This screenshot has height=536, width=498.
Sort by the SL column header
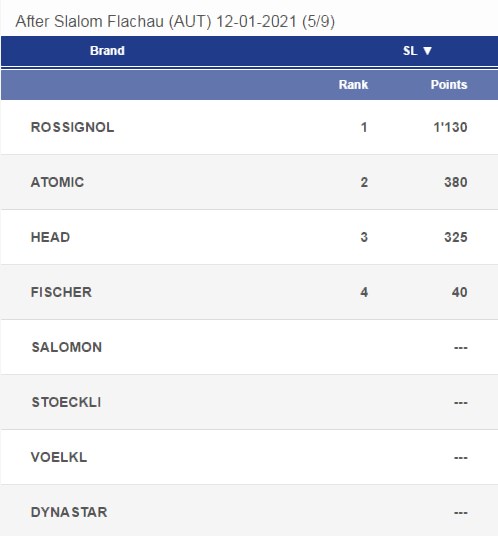[417, 51]
